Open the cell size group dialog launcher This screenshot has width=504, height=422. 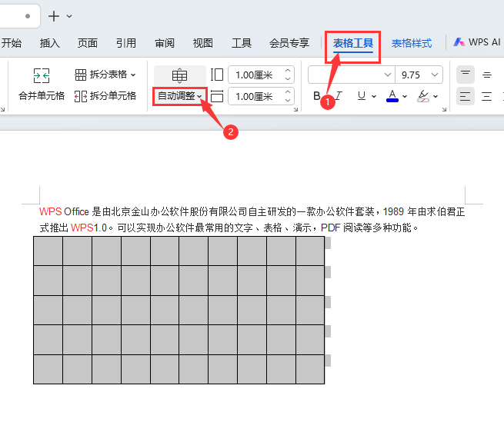point(295,109)
